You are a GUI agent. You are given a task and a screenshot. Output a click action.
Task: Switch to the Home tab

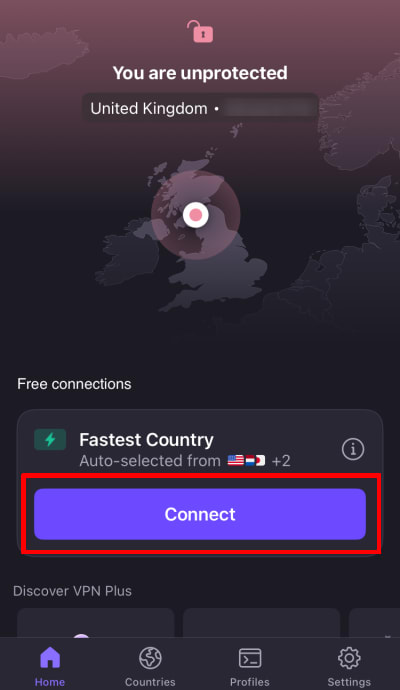click(x=50, y=666)
